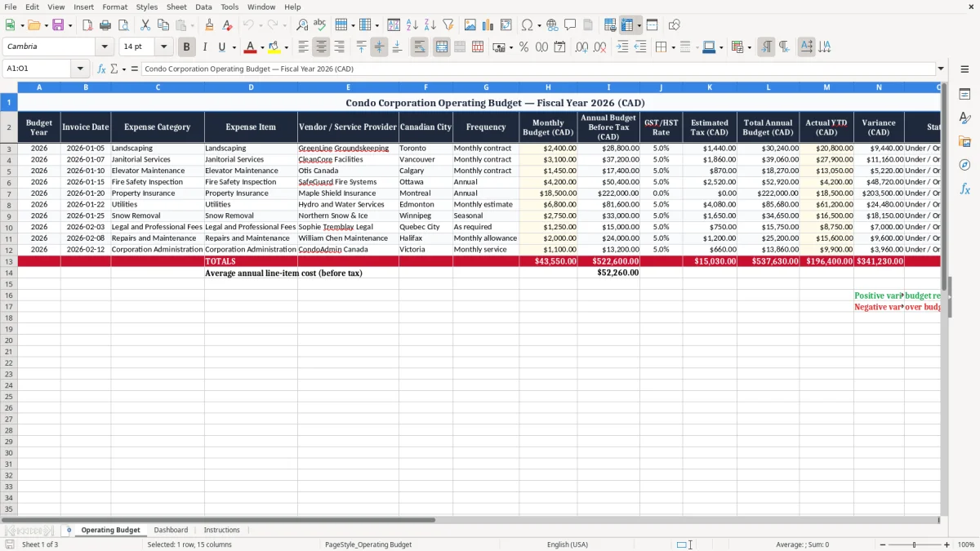Click the Merge and Center Cells icon

442,47
